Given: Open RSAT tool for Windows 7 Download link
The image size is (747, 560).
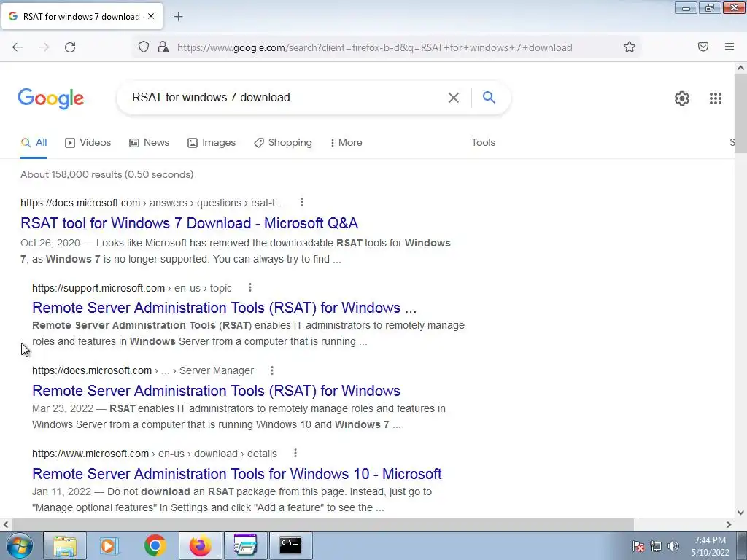Looking at the screenshot, I should pyautogui.click(x=189, y=223).
